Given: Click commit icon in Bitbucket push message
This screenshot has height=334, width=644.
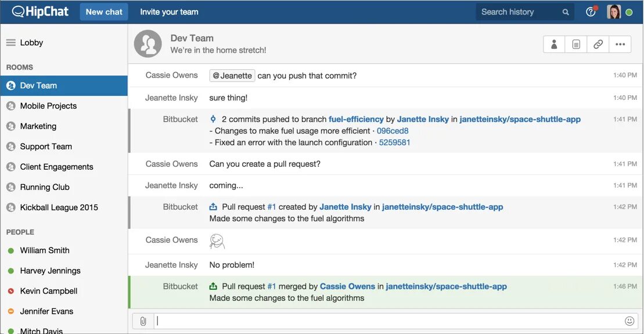Looking at the screenshot, I should [x=213, y=119].
